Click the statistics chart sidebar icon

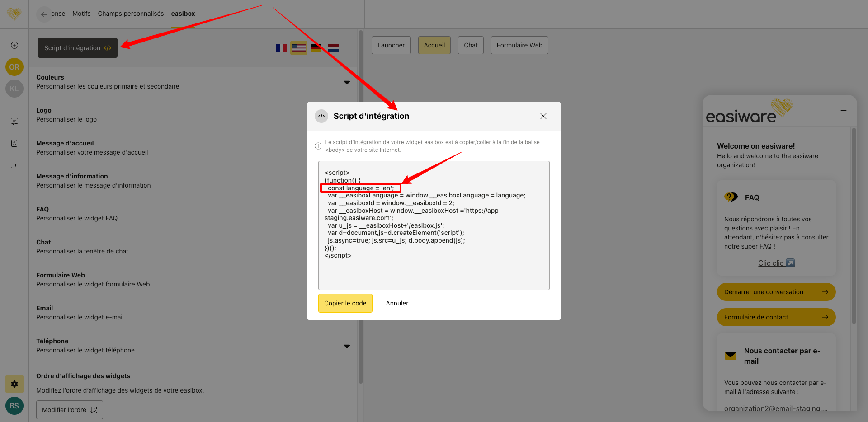pos(14,165)
